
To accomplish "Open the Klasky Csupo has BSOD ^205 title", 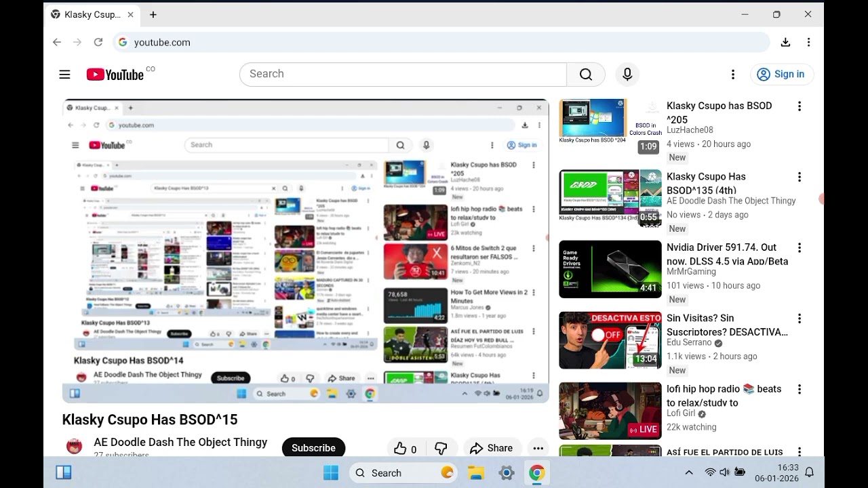I will (719, 113).
